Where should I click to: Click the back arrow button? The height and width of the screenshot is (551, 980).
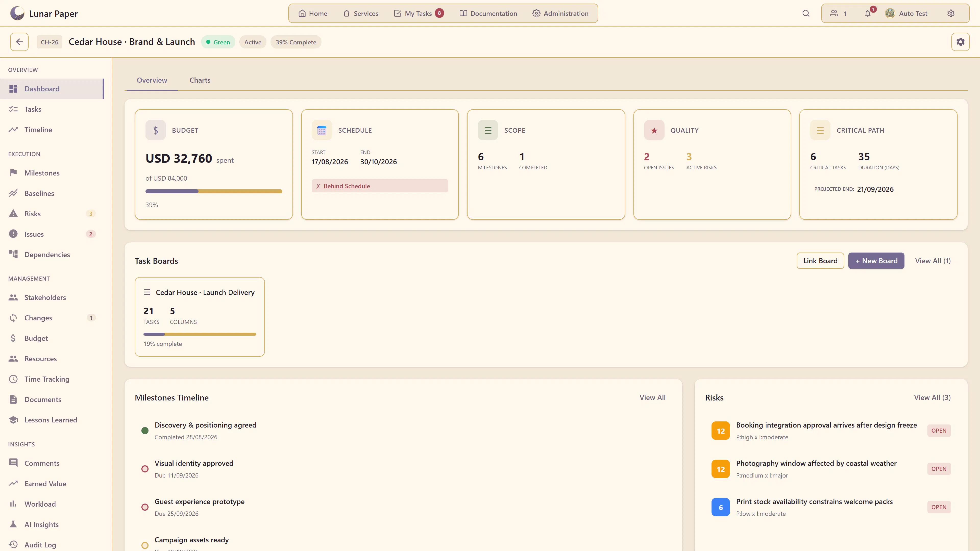[x=19, y=42]
